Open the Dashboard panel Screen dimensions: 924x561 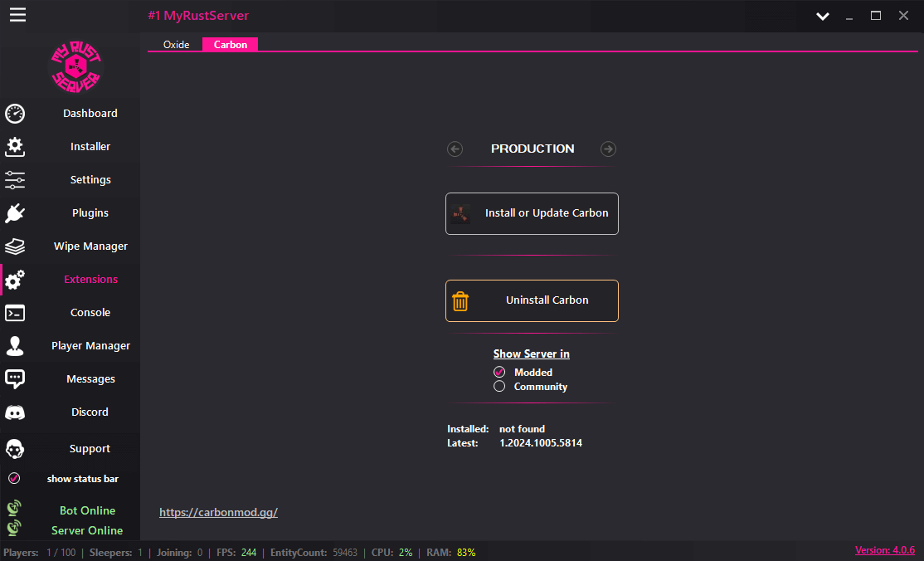coord(90,113)
